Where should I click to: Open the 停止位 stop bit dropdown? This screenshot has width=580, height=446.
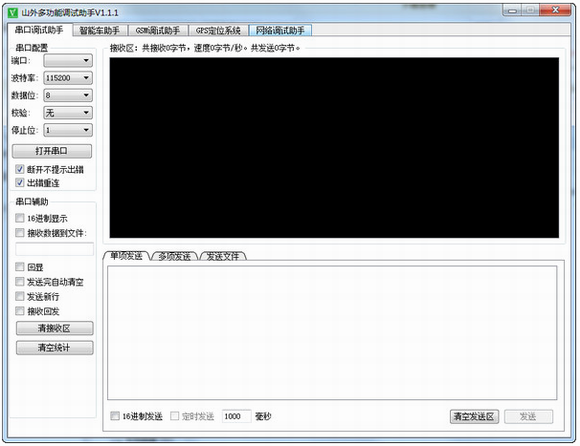[68, 130]
